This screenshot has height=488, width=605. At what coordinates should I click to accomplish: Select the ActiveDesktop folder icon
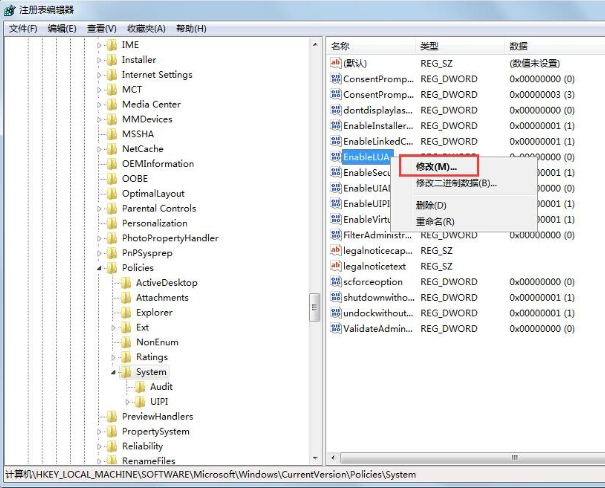(126, 283)
